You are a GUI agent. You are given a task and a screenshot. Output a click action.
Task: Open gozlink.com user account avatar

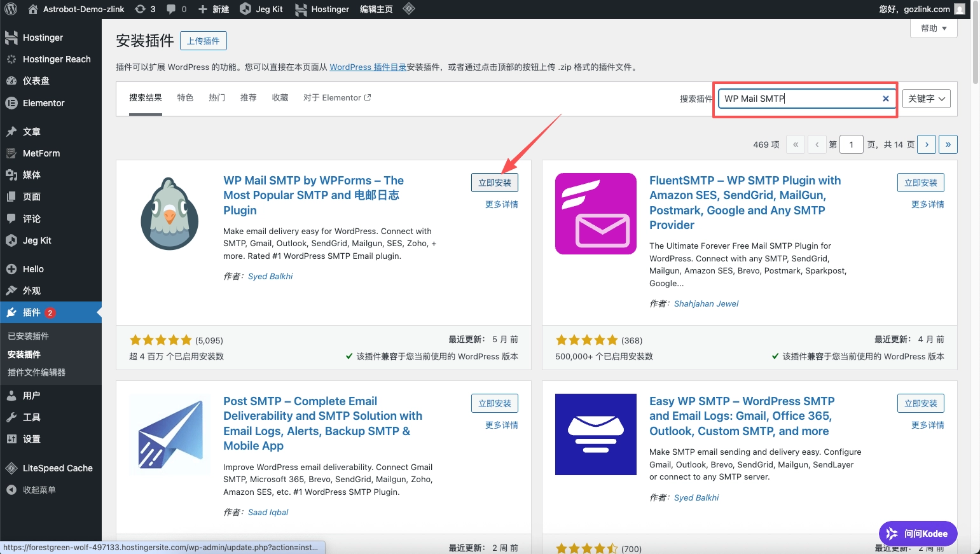(960, 9)
